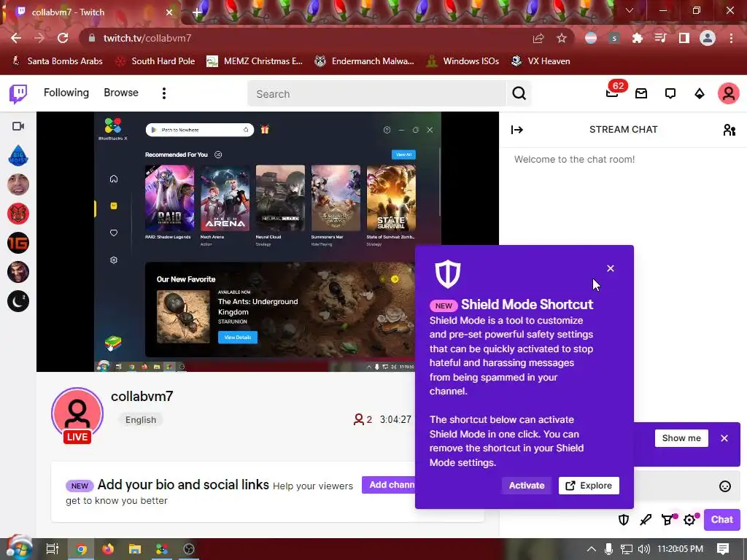Share this page icon in address bar
This screenshot has height=560, width=747.
[538, 38]
